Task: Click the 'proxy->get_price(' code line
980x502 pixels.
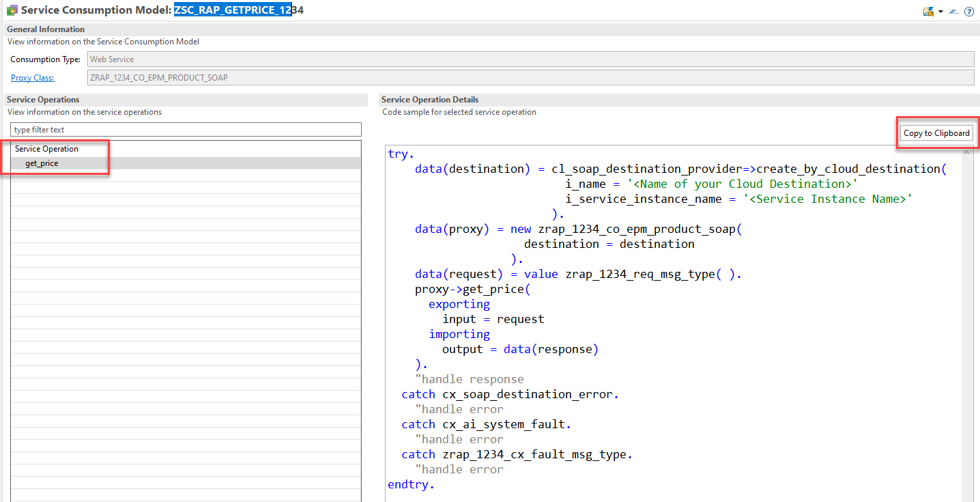Action: 473,290
